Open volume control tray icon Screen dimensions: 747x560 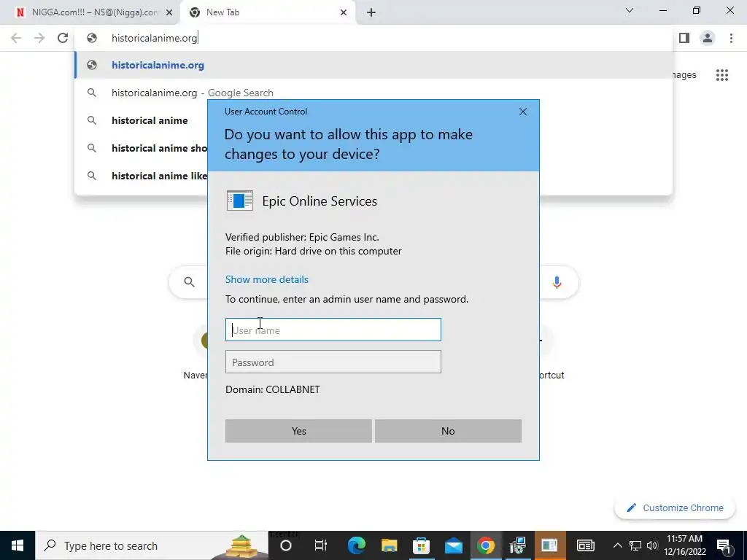(x=652, y=545)
